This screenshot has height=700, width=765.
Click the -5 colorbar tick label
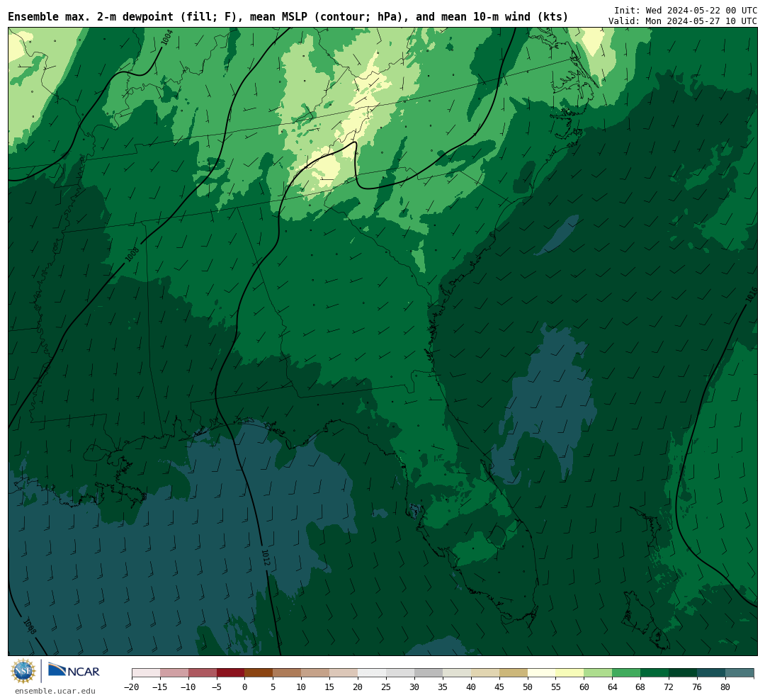(x=217, y=687)
